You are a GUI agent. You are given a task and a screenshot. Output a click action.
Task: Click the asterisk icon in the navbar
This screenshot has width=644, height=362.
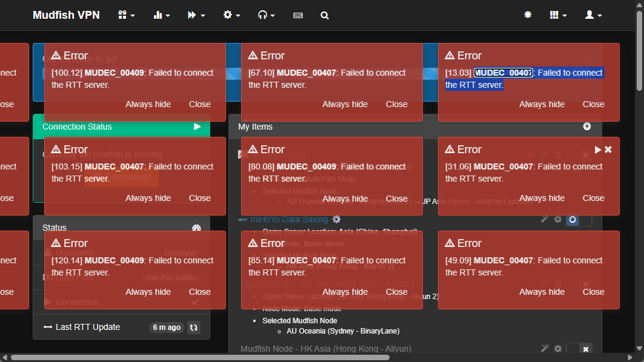click(x=528, y=15)
